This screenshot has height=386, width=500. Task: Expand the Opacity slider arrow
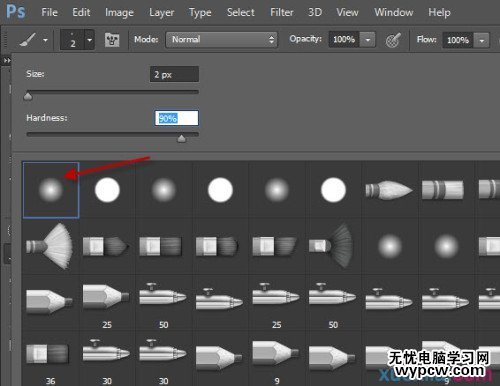[x=368, y=40]
